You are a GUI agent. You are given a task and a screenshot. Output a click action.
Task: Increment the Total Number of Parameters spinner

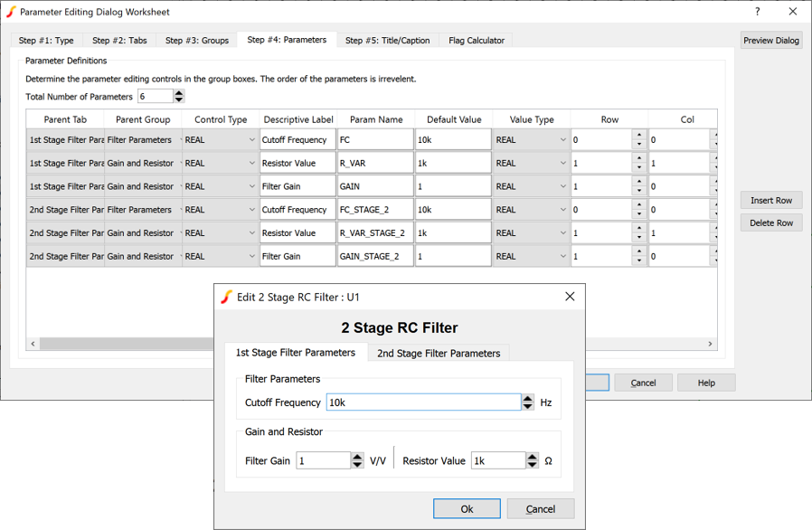tap(180, 92)
